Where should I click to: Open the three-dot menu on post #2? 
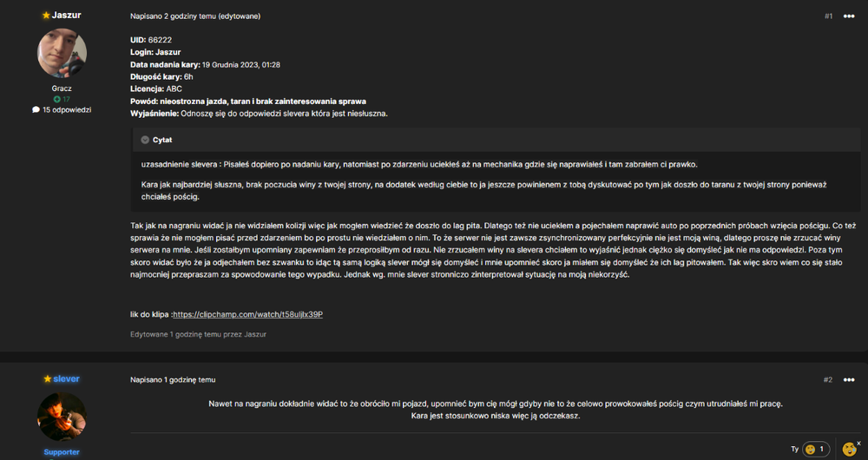coord(849,380)
